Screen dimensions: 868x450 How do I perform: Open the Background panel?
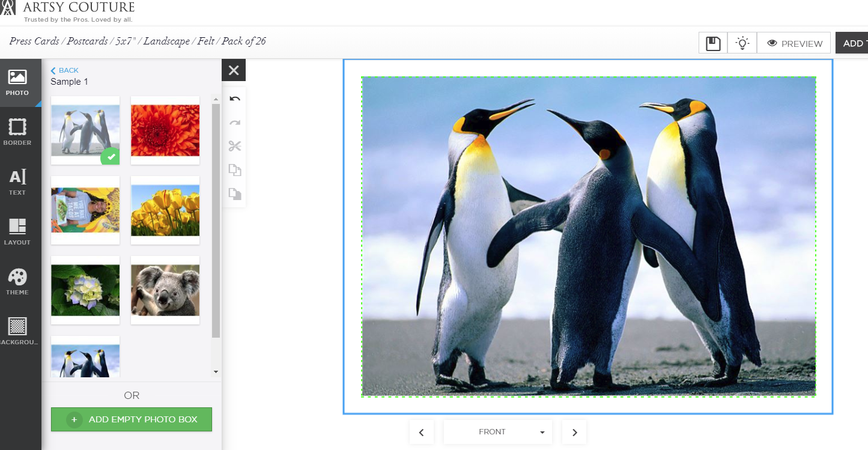coord(17,332)
